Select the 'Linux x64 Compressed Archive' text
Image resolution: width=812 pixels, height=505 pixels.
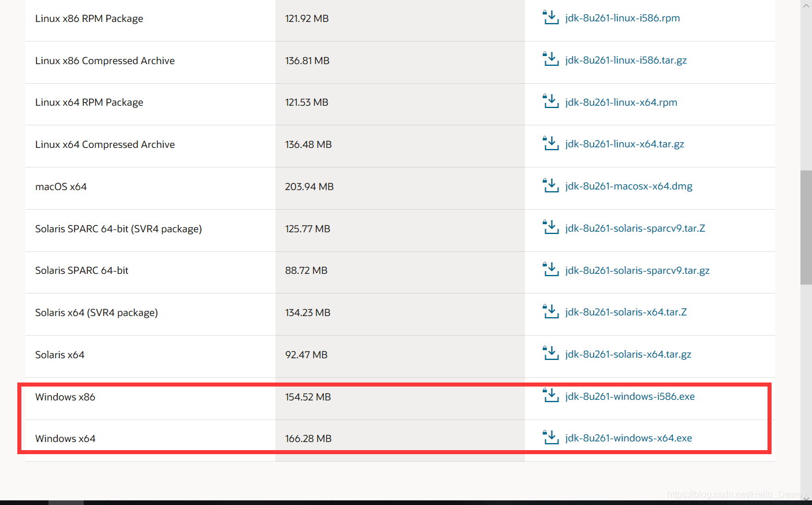coord(105,144)
